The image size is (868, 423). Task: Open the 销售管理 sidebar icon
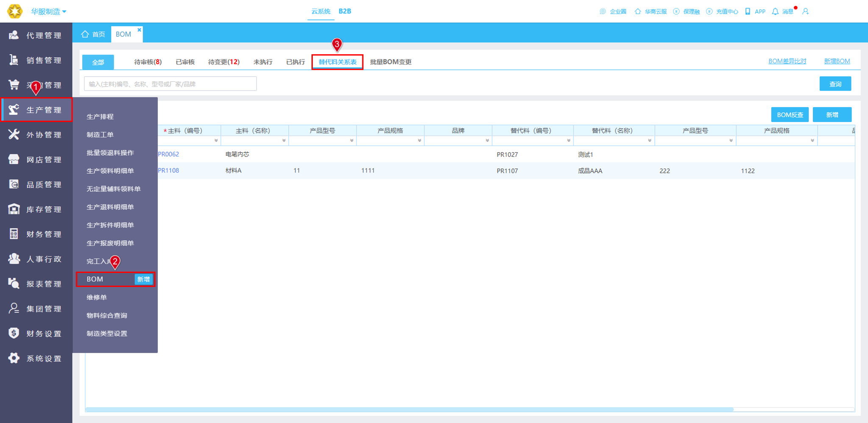coord(14,60)
